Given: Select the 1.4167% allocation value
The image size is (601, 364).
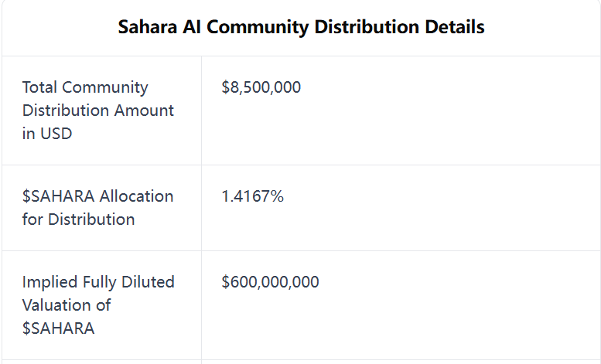Looking at the screenshot, I should 252,196.
